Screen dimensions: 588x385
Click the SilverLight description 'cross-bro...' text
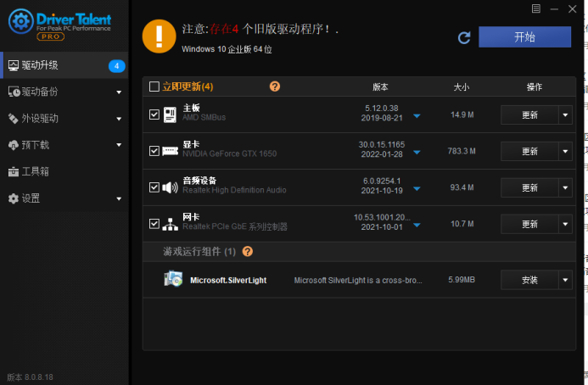(358, 280)
